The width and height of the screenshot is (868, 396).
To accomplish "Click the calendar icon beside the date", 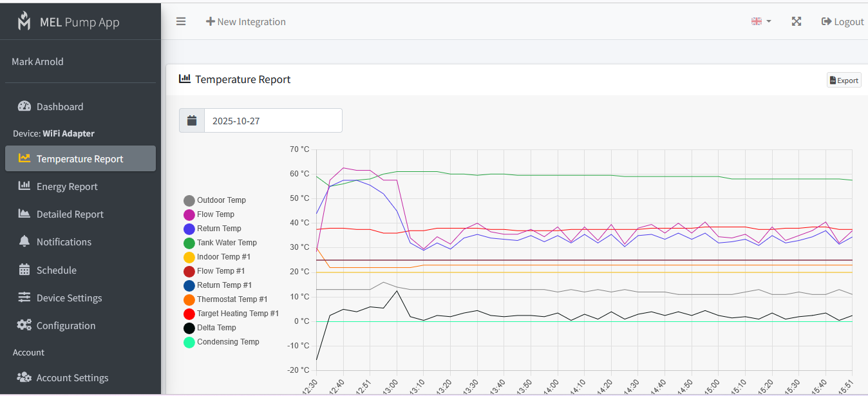I will (x=192, y=120).
